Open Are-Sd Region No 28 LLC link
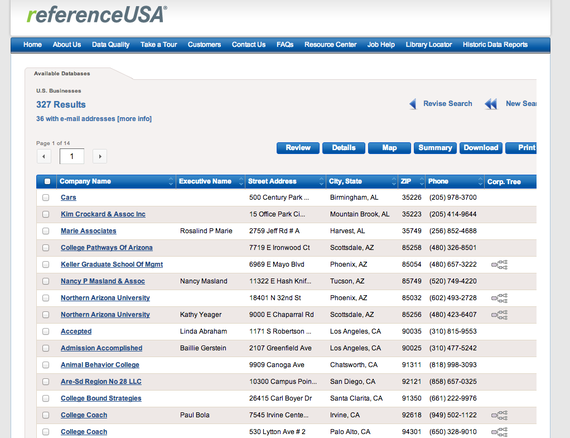 (x=101, y=382)
